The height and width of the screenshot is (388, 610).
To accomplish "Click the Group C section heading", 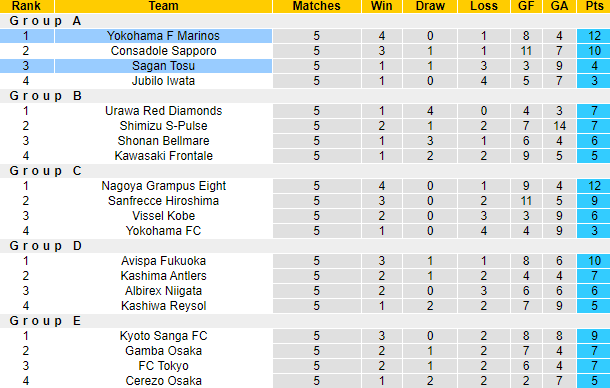I will click(46, 171).
